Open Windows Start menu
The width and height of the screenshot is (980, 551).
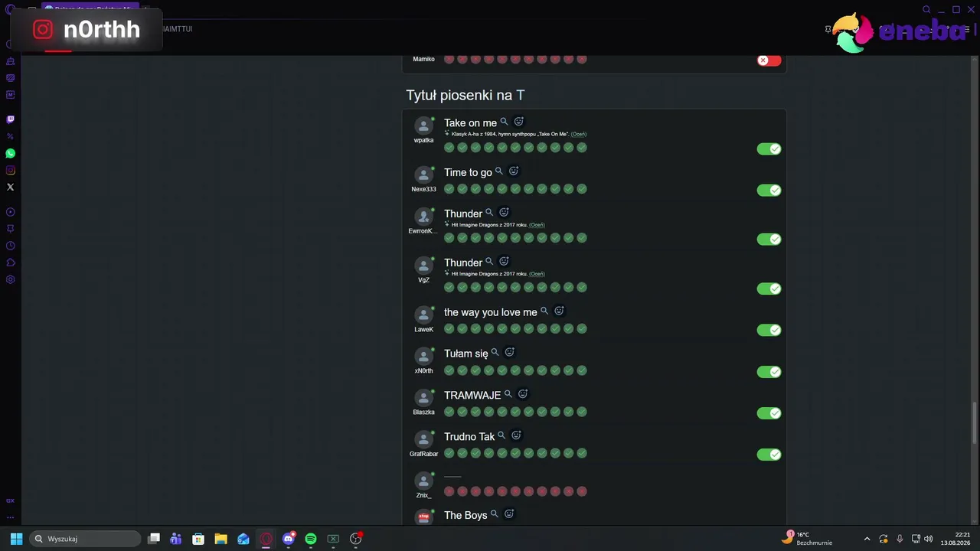(x=16, y=539)
